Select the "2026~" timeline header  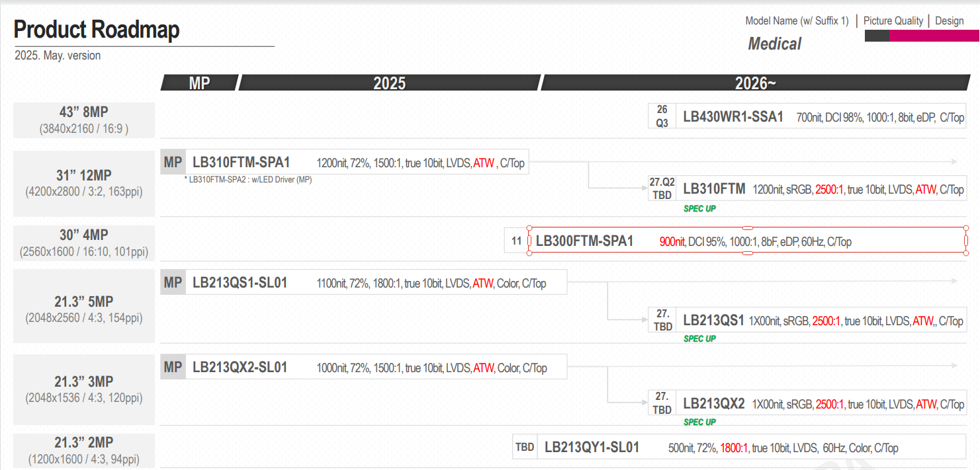(755, 83)
